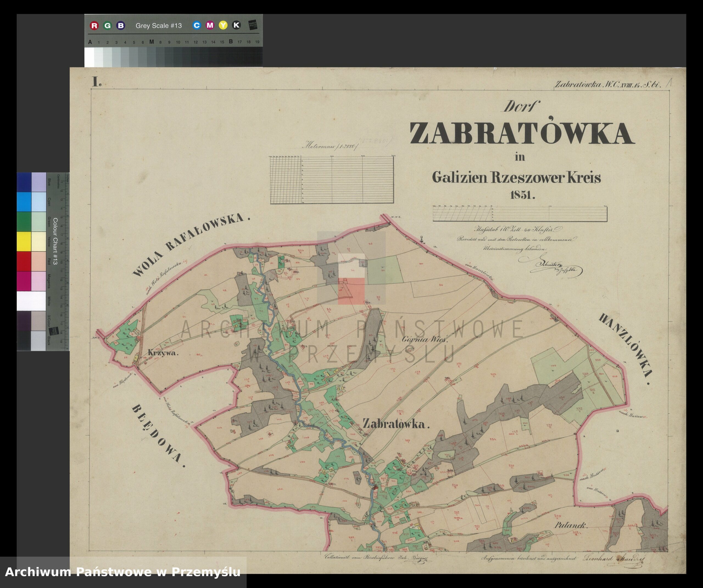Click the cyan C circle icon
703x588 pixels.
(197, 25)
